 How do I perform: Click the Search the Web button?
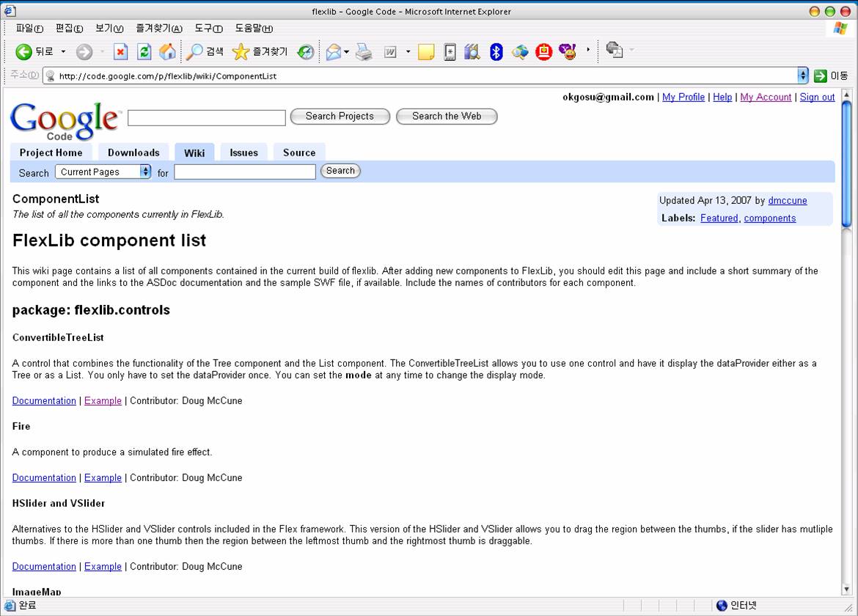[x=447, y=117]
